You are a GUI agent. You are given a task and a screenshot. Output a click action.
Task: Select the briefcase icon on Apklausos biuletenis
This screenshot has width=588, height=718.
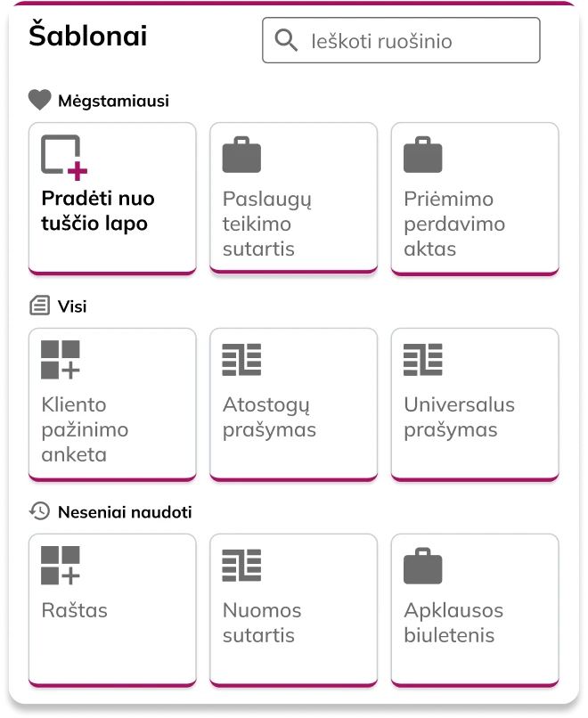click(421, 565)
